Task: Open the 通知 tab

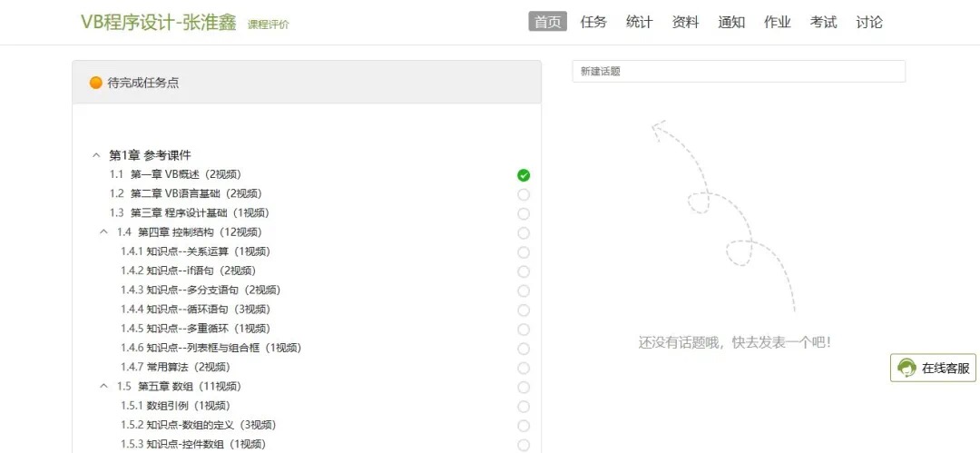Action: point(731,22)
